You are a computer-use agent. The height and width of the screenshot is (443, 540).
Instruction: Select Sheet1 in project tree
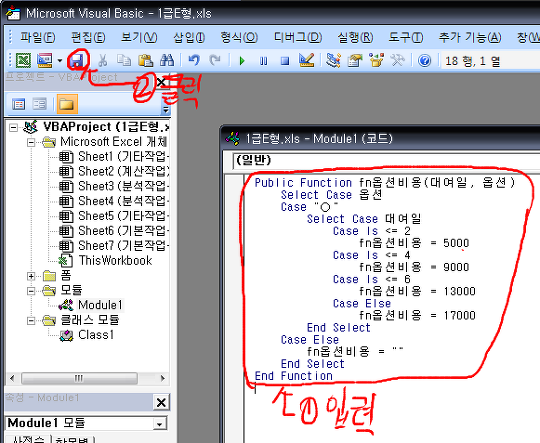pos(114,157)
